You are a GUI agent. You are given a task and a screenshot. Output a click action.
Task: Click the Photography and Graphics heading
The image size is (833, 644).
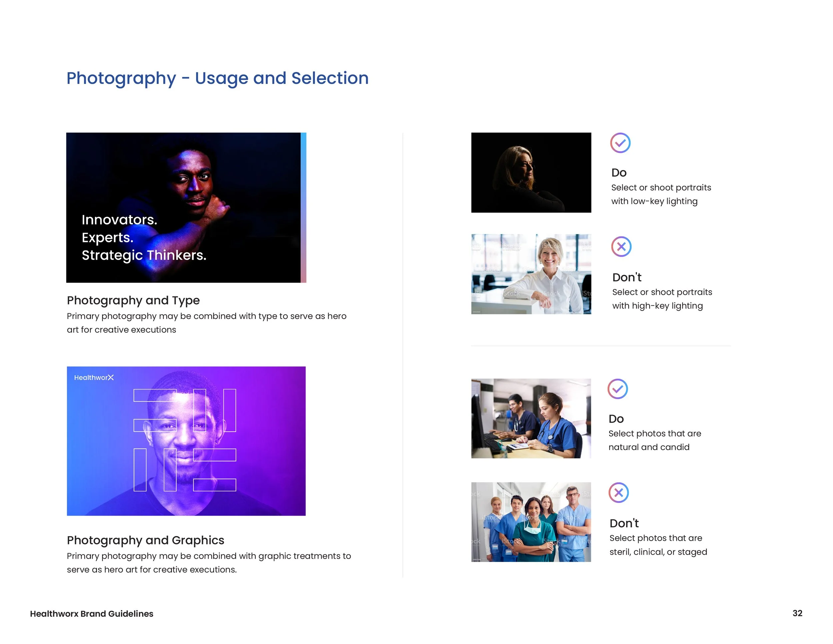[x=145, y=540]
